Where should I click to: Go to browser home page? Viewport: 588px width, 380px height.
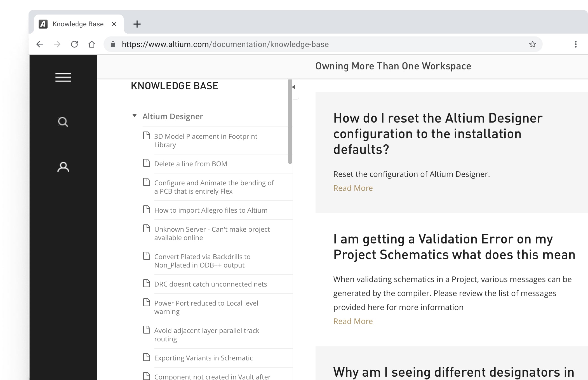click(92, 44)
